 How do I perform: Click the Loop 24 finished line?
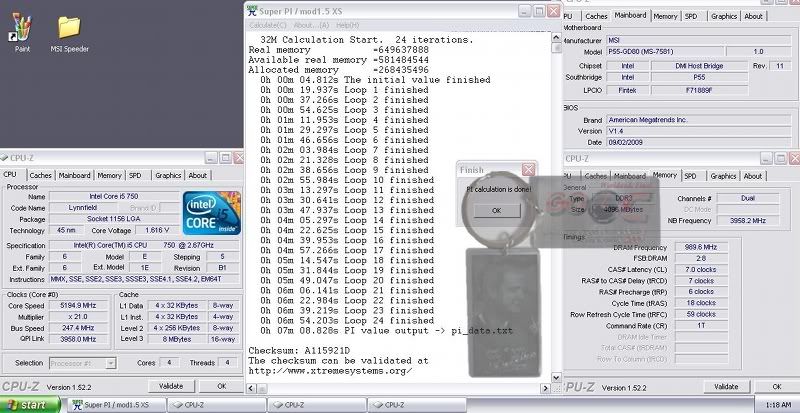click(x=347, y=321)
